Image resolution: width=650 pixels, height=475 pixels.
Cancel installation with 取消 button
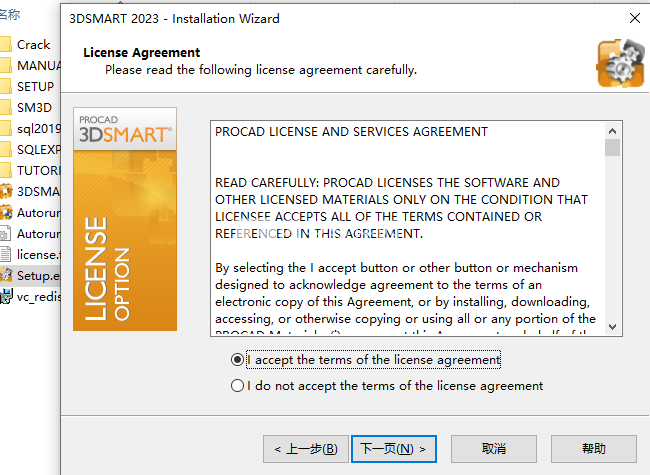pyautogui.click(x=494, y=449)
